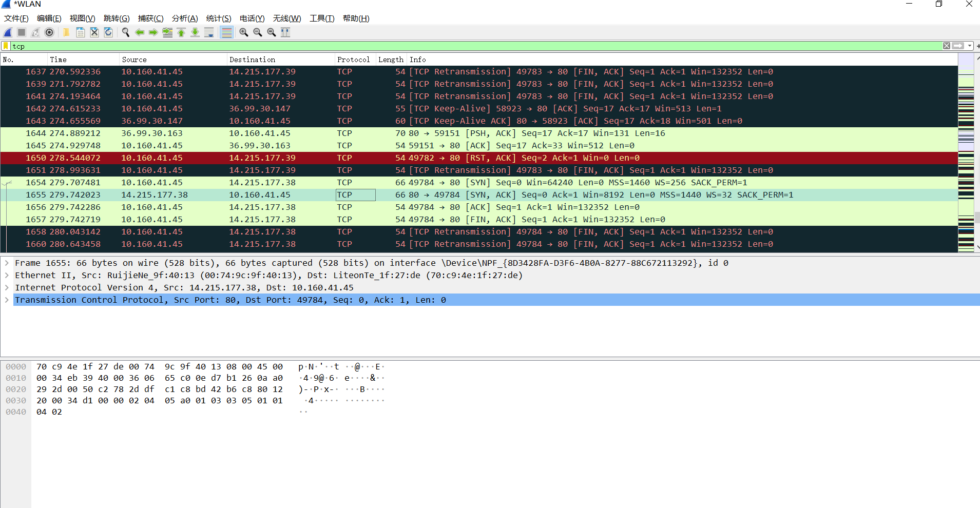The width and height of the screenshot is (980, 508).
Task: Clear the display filter
Action: coord(947,46)
